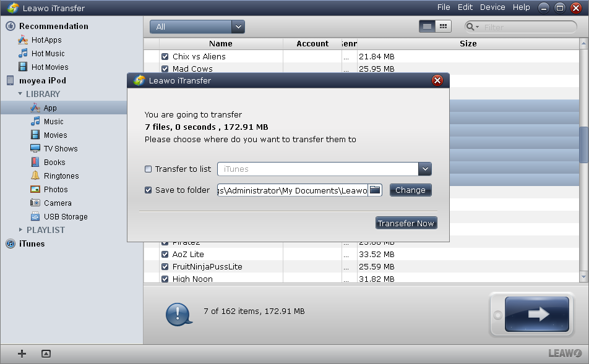Image resolution: width=589 pixels, height=364 pixels.
Task: Click the Transefer Now button
Action: coord(406,223)
